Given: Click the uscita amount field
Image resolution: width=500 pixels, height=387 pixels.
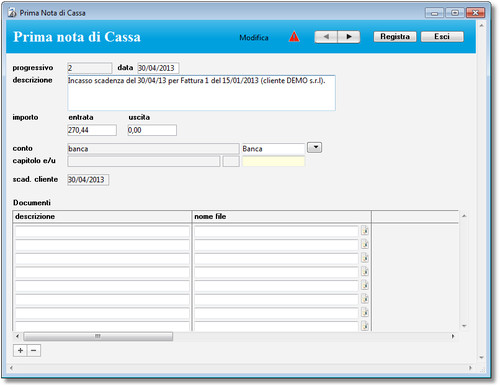Looking at the screenshot, I should tap(152, 130).
